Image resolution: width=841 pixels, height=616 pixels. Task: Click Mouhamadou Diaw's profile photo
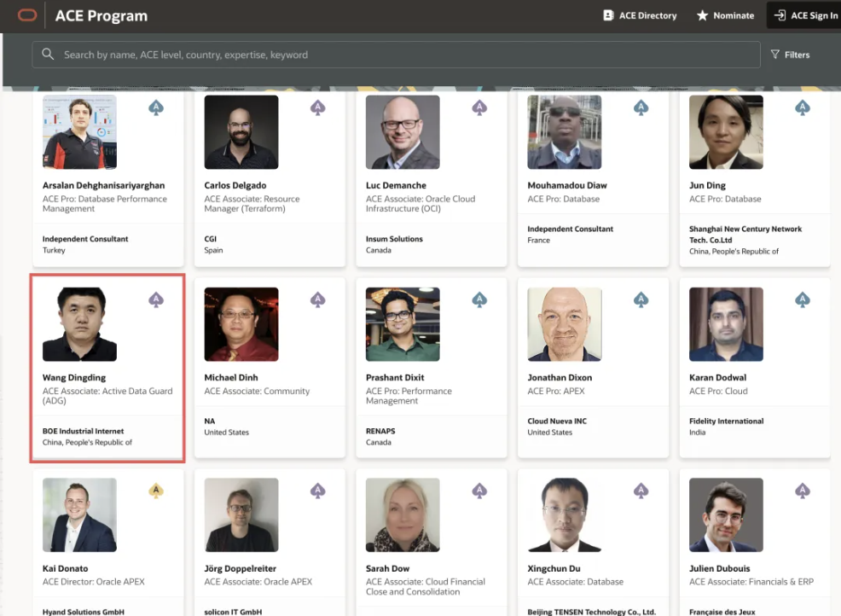[x=565, y=132]
